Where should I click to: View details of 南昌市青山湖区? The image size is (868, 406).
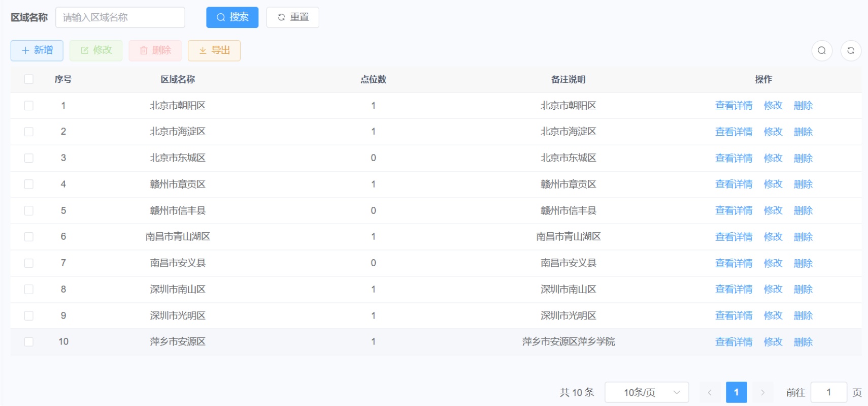pos(733,237)
